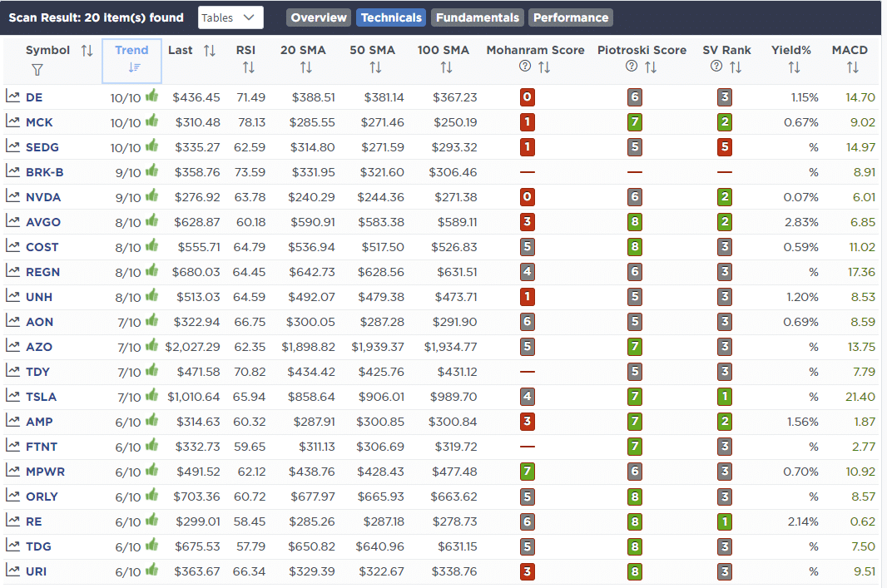
Task: Toggle sorting on the MACD column
Action: click(x=852, y=67)
